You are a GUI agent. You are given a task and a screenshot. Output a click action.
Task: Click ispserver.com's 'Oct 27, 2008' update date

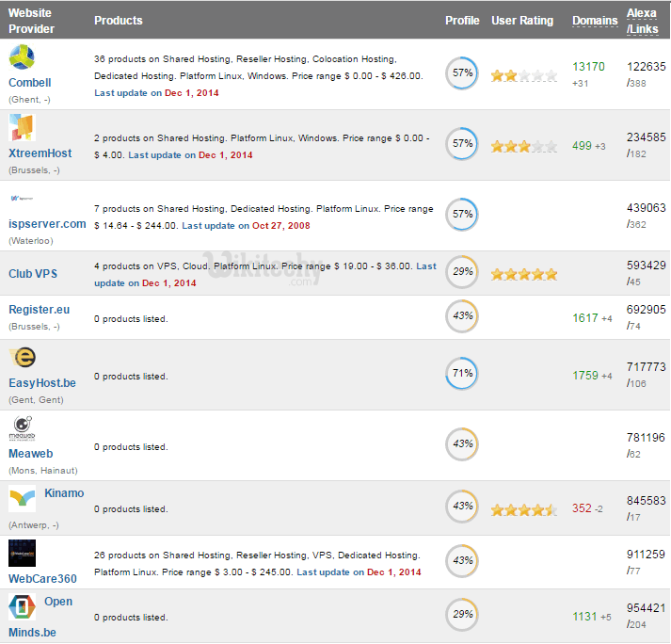[281, 226]
